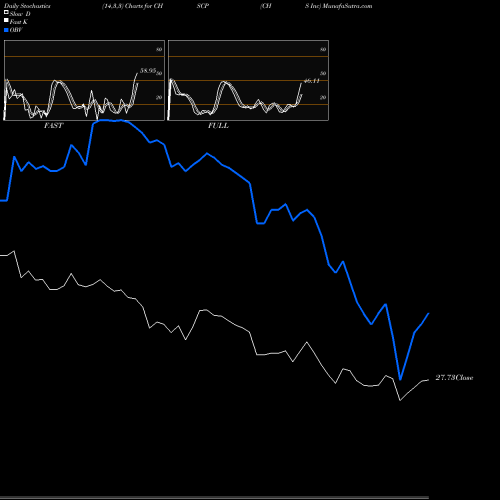Click the 46.11 full stochastic value

click(x=312, y=81)
